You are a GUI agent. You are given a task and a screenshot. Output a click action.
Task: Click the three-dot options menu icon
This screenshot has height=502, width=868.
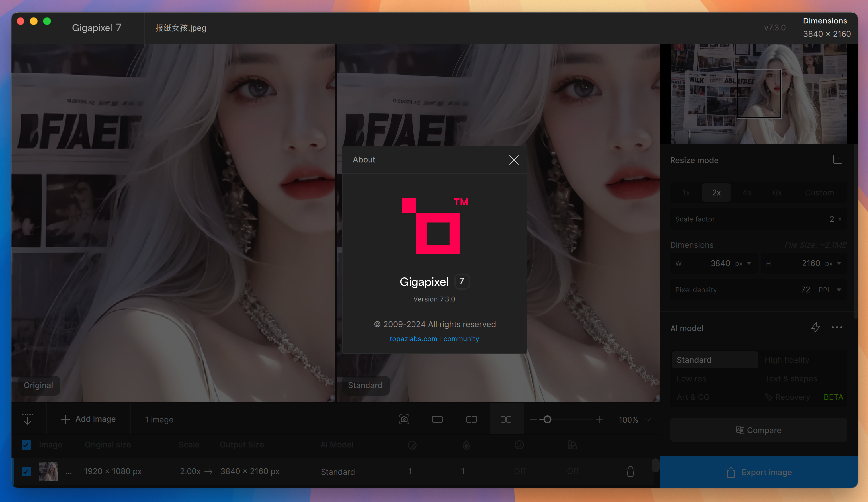point(837,327)
